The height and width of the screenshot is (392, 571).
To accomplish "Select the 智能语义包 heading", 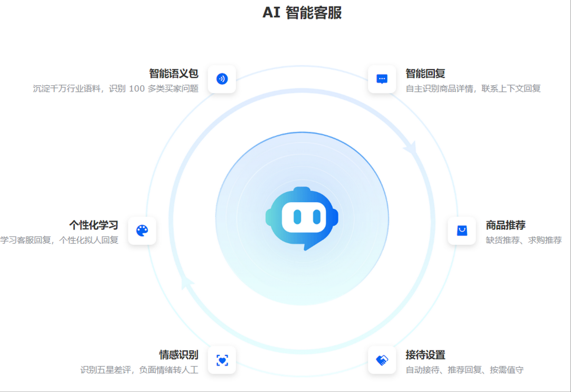I will (x=174, y=73).
